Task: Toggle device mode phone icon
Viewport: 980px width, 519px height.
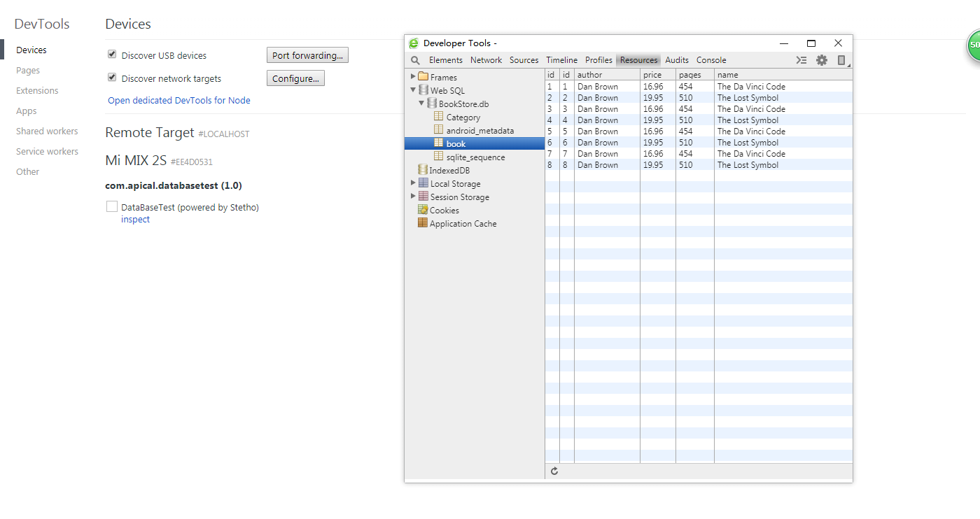Action: tap(841, 60)
